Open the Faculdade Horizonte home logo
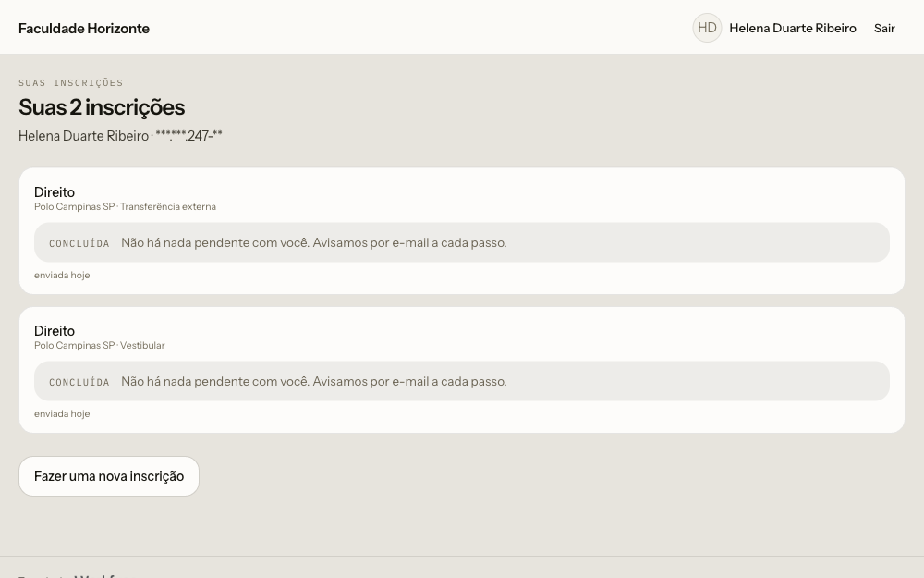 pos(84,29)
